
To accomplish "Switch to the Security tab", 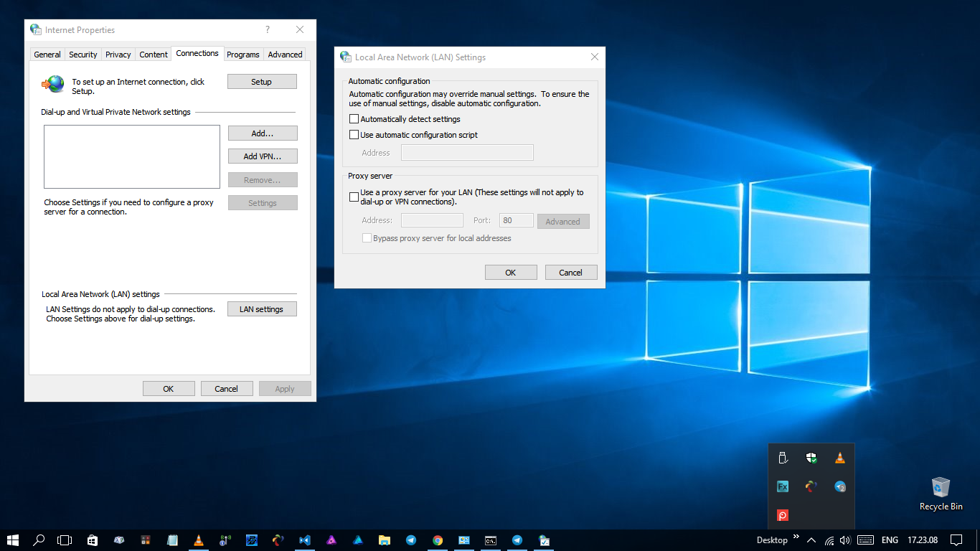I will (x=83, y=55).
